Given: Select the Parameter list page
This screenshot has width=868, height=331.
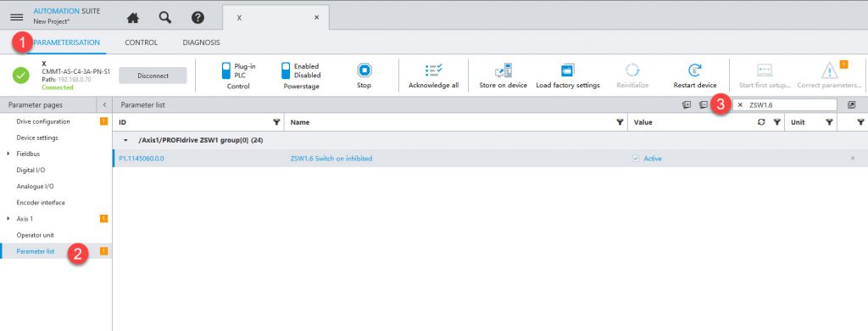Looking at the screenshot, I should coord(36,251).
